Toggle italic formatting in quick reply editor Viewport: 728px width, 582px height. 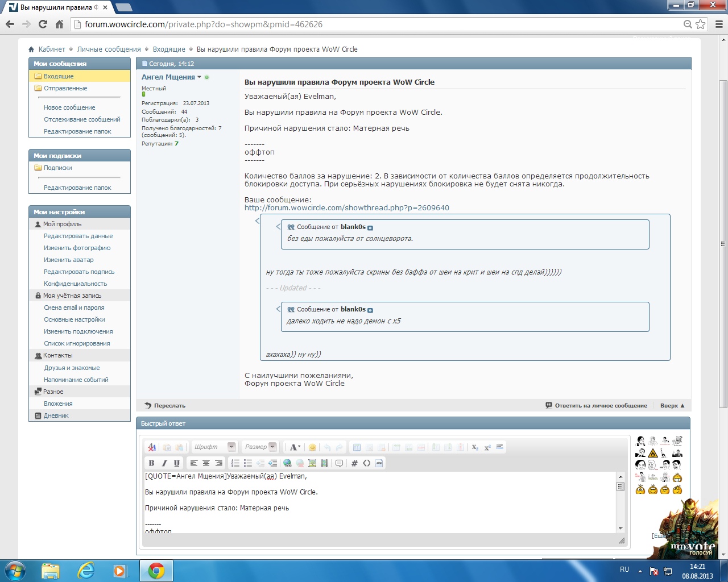click(164, 463)
